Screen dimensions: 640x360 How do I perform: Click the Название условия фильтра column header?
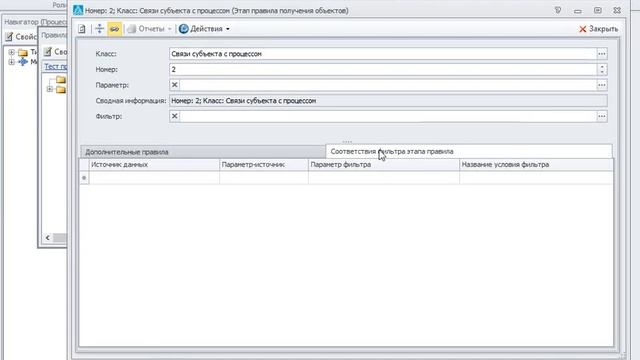pos(536,165)
